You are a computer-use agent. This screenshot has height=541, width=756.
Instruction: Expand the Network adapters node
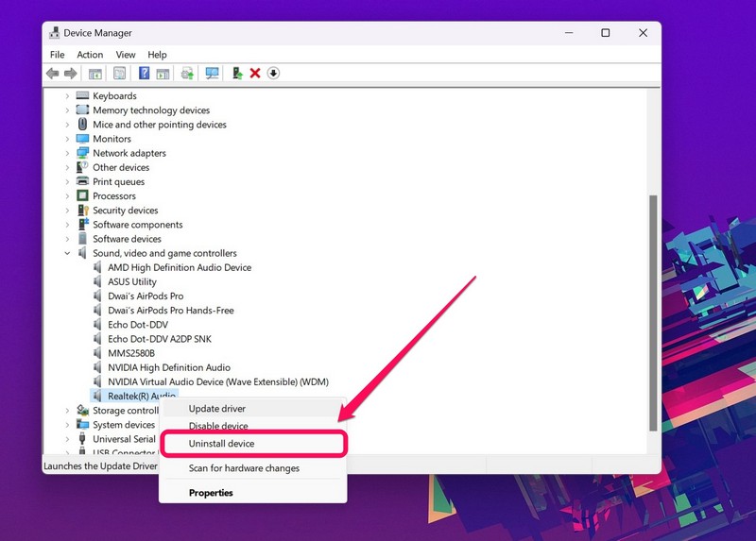click(x=67, y=153)
